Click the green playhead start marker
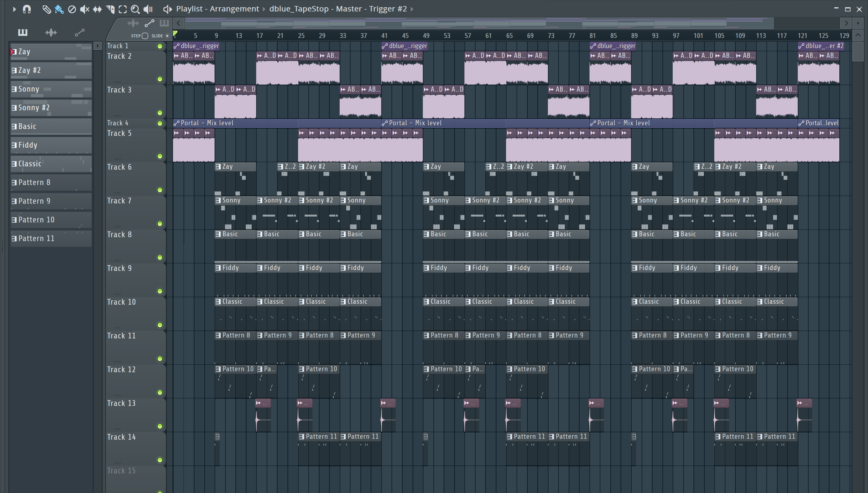This screenshot has height=493, width=868. click(x=175, y=34)
